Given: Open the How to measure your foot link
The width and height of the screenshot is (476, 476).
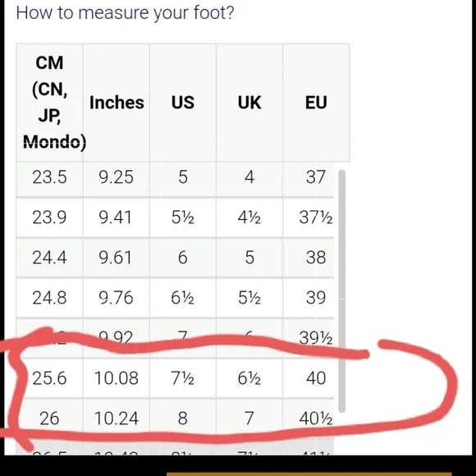Looking at the screenshot, I should click(125, 13).
